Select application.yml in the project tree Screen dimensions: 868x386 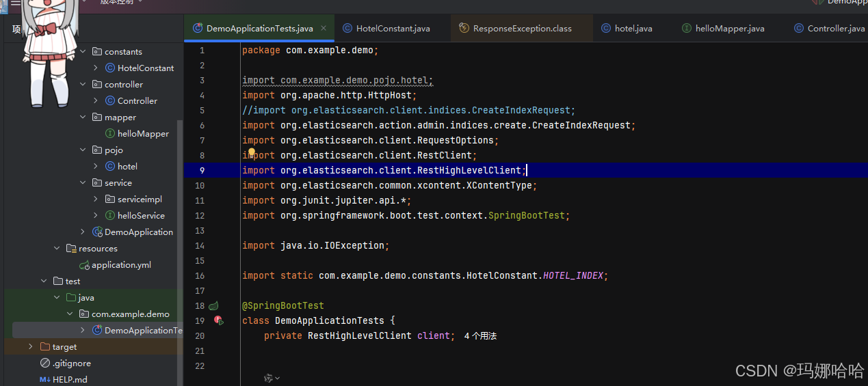(x=121, y=264)
